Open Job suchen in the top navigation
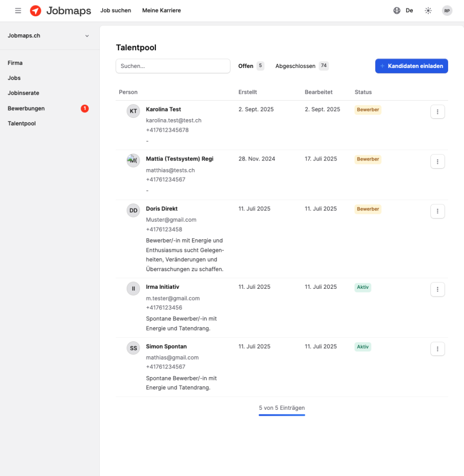The image size is (464, 476). 116,11
